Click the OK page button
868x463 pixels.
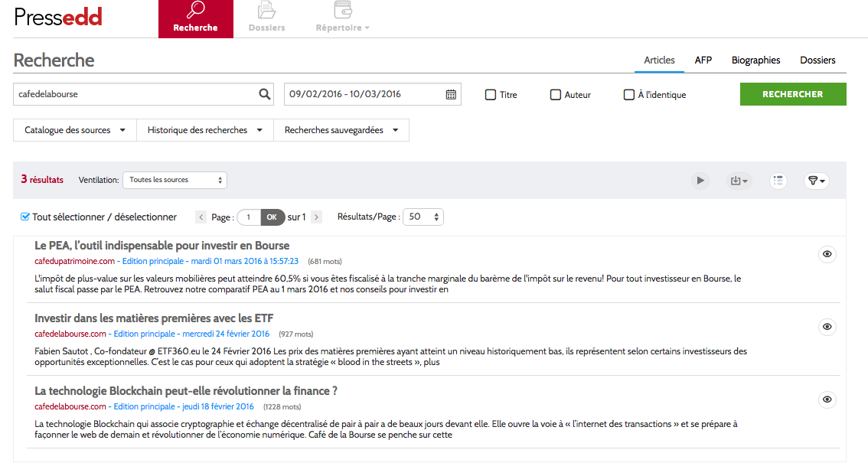point(272,217)
